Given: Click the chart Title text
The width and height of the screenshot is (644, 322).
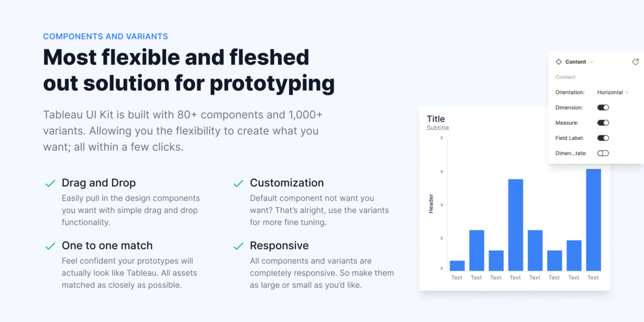Looking at the screenshot, I should click(x=436, y=119).
